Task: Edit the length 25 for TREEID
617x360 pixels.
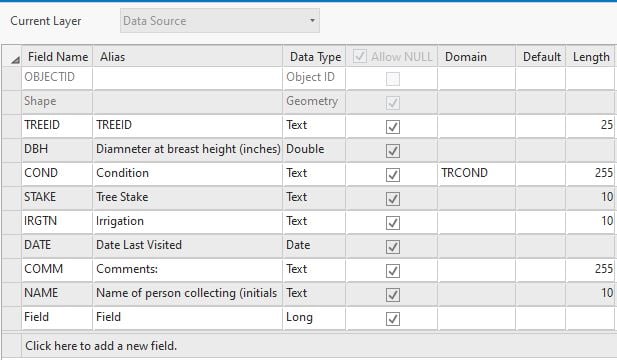Action: click(591, 126)
